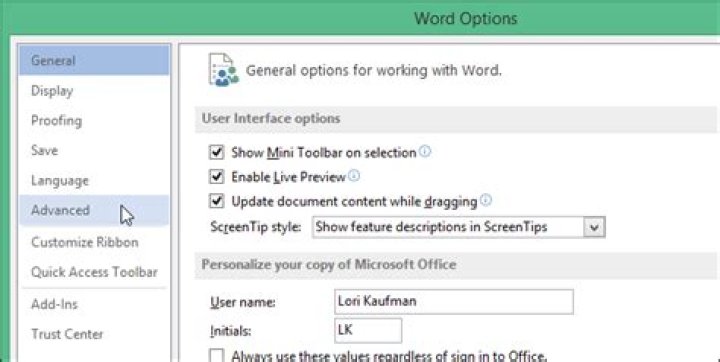The image size is (720, 362).
Task: Click the General options for working with Word text
Action: (x=374, y=70)
